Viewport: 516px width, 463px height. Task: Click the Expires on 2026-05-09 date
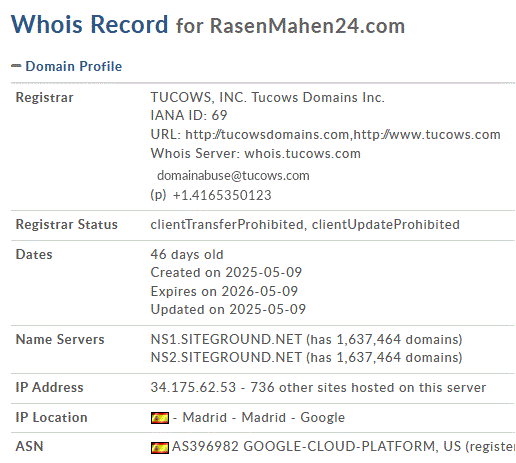(x=224, y=291)
